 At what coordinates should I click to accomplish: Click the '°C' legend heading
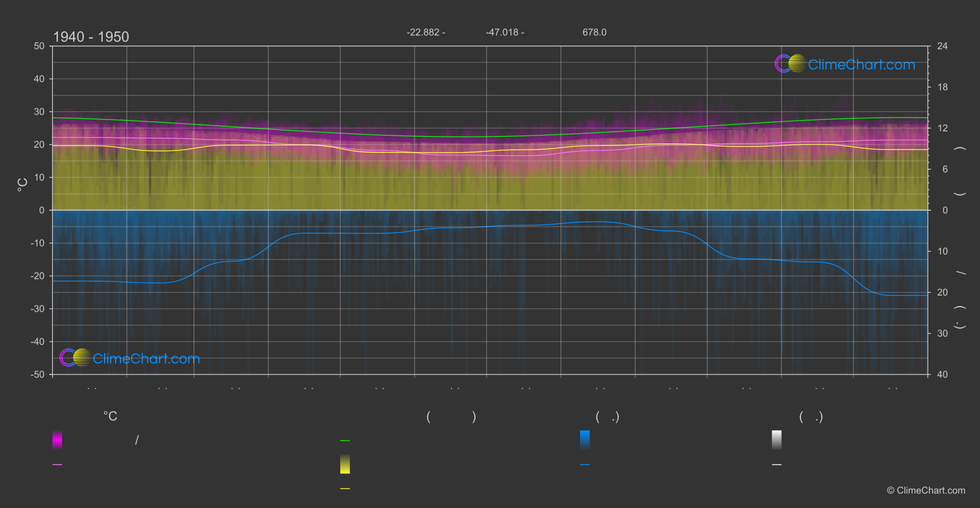click(110, 417)
